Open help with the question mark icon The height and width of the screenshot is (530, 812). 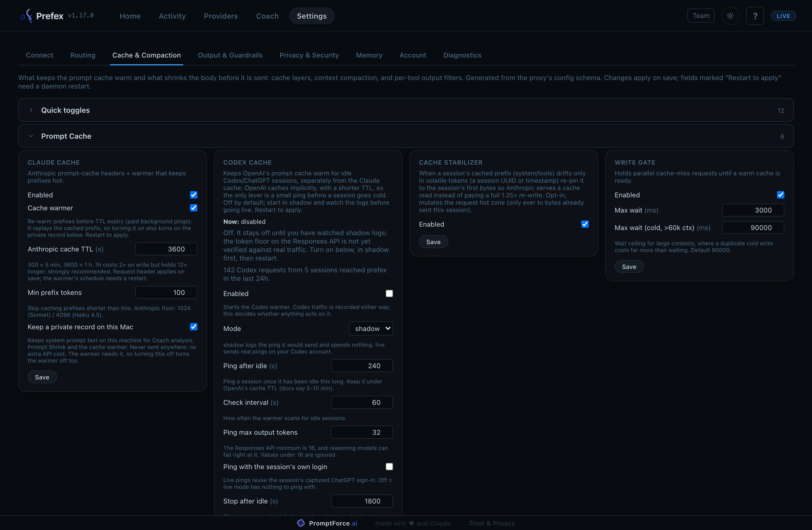755,16
